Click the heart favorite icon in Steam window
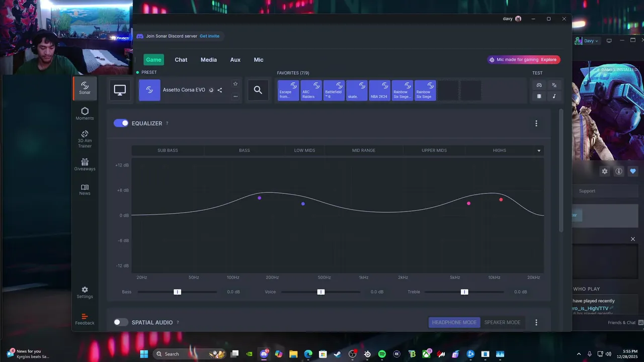This screenshot has height=362, width=644. [x=633, y=171]
